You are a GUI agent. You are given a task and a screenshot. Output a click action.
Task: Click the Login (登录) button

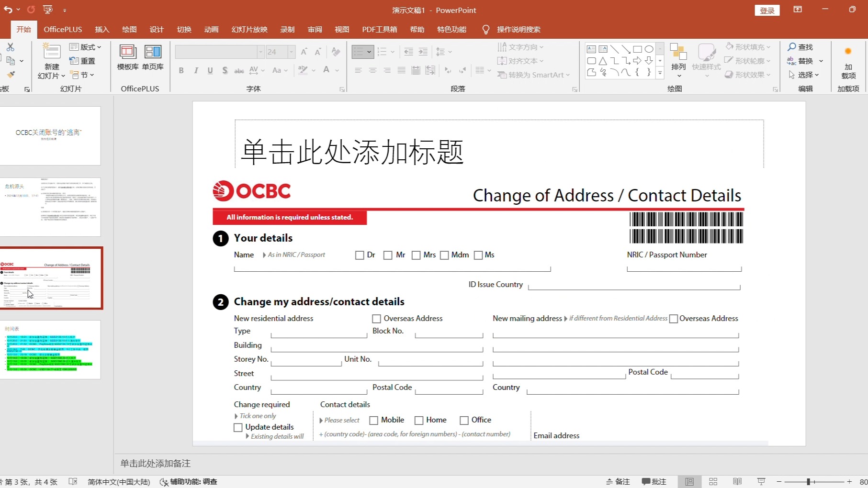[767, 11]
